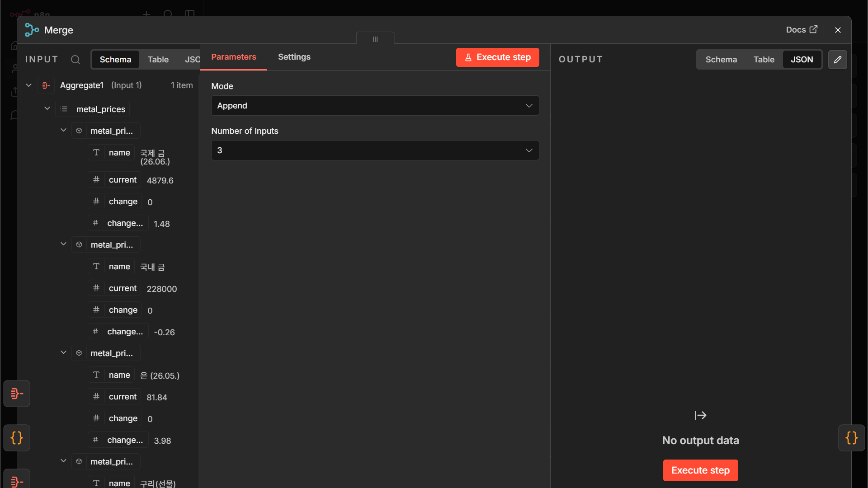
Task: Click the top Execute step button
Action: coord(497,57)
